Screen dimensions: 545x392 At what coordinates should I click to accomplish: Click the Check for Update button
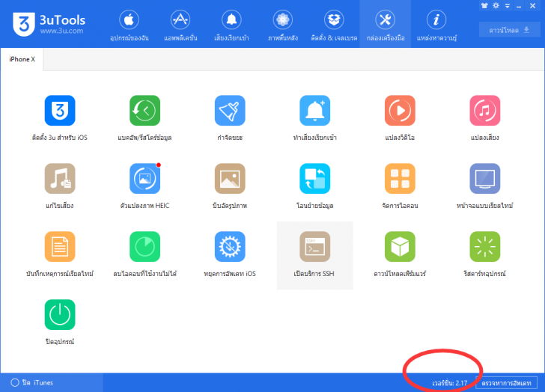click(x=506, y=383)
